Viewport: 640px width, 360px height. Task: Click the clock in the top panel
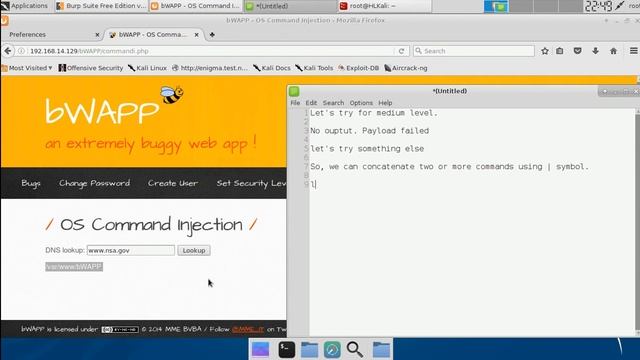pos(598,6)
